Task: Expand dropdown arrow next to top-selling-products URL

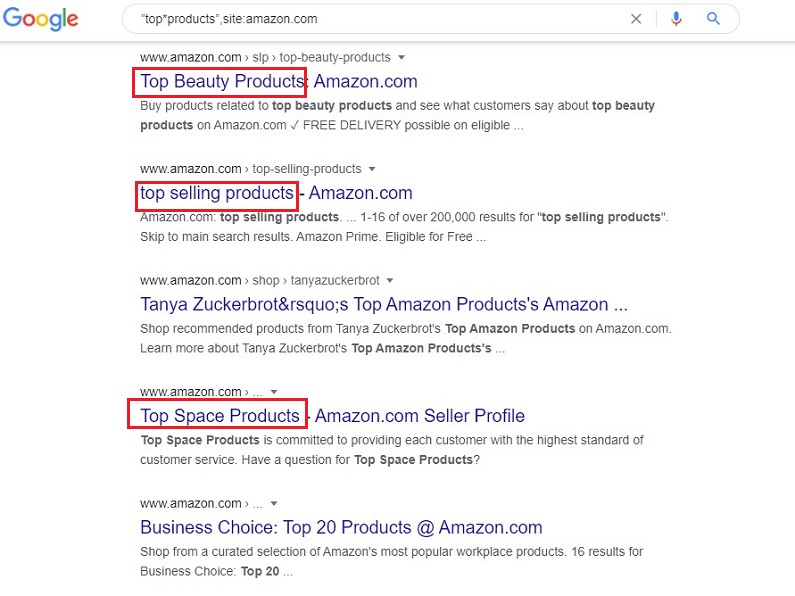Action: [372, 169]
